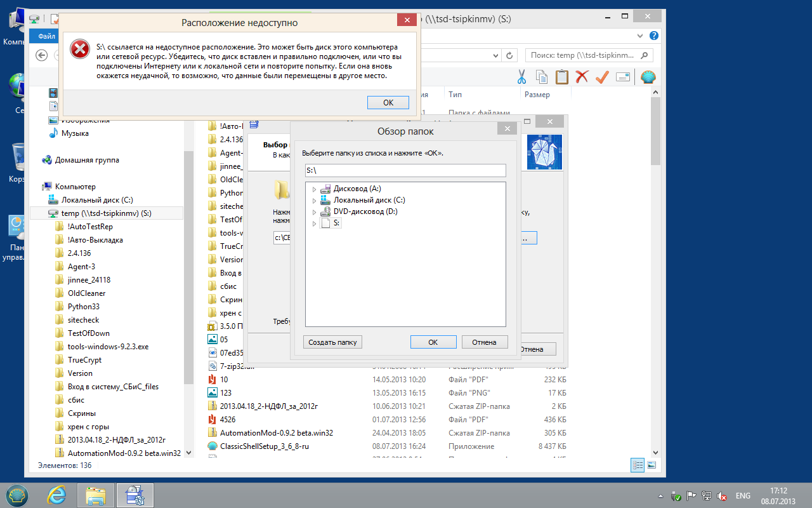Select tools-windows-9.2.3.exe in navigation tree
812x508 pixels.
click(x=108, y=347)
